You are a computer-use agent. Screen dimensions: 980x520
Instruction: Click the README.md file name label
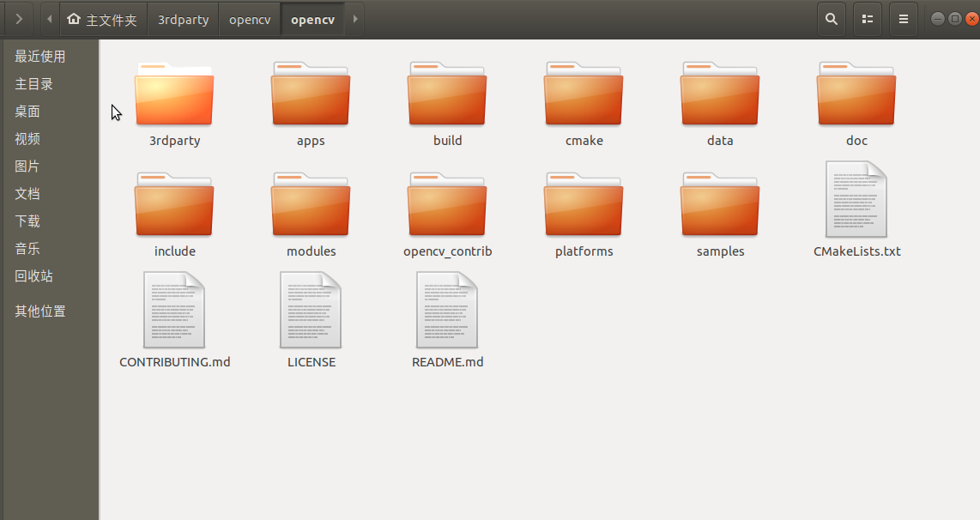447,362
